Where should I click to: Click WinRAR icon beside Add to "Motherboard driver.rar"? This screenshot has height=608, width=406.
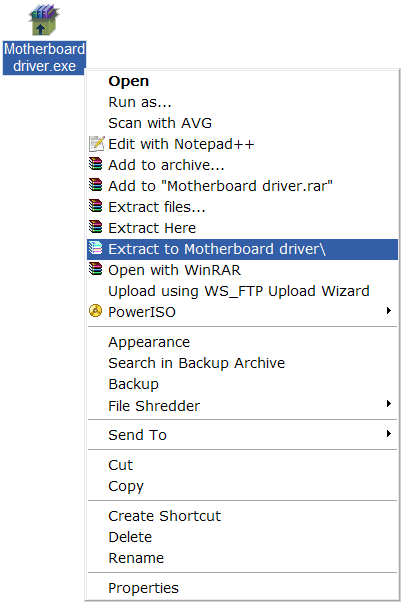click(96, 185)
